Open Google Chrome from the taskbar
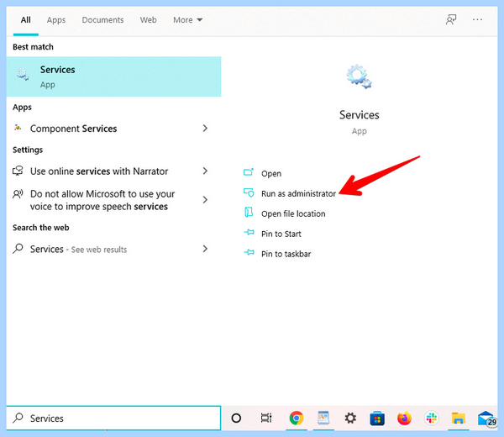The height and width of the screenshot is (437, 504). 296,418
